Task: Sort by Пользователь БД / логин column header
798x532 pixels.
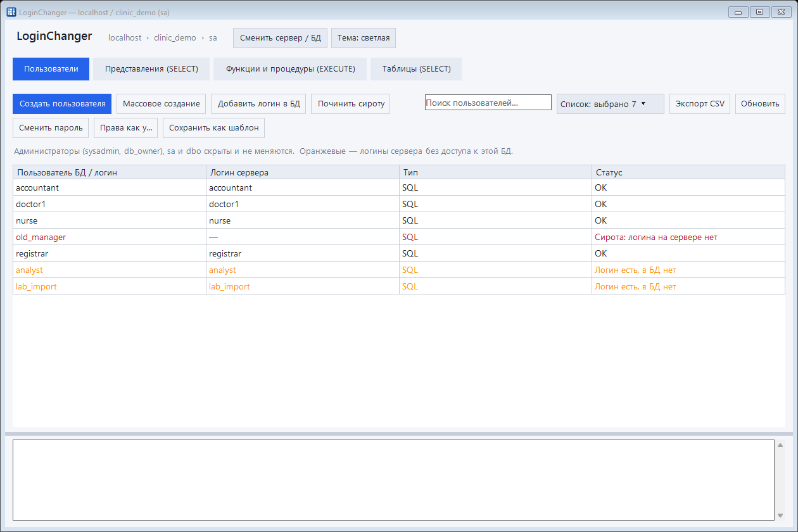Action: pos(110,172)
